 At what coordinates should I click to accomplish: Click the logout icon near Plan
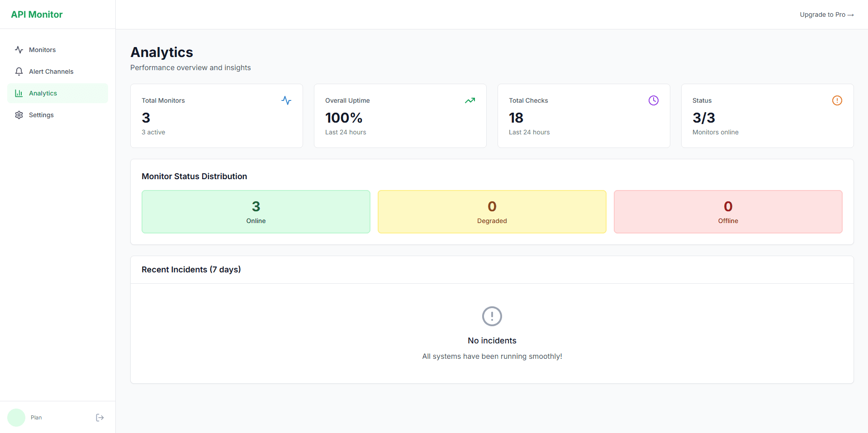pos(100,417)
